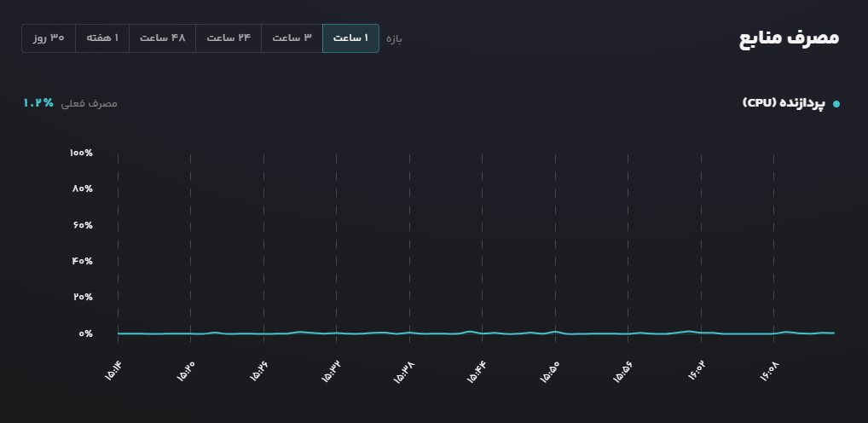Image resolution: width=868 pixels, height=423 pixels.
Task: Click the ۱۵:۵۰ time axis label
Action: pos(550,371)
